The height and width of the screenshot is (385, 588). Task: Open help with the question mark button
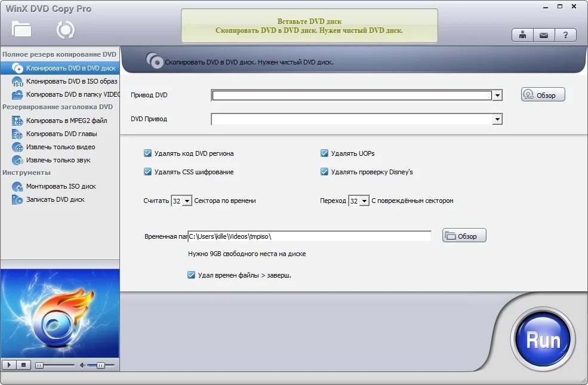[x=565, y=35]
